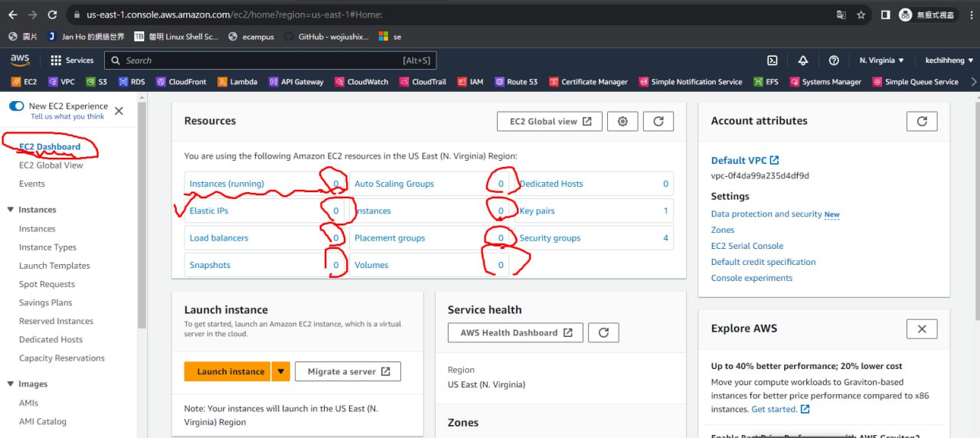This screenshot has width=980, height=438.
Task: Open the Instances (running) resource link
Action: [x=227, y=184]
